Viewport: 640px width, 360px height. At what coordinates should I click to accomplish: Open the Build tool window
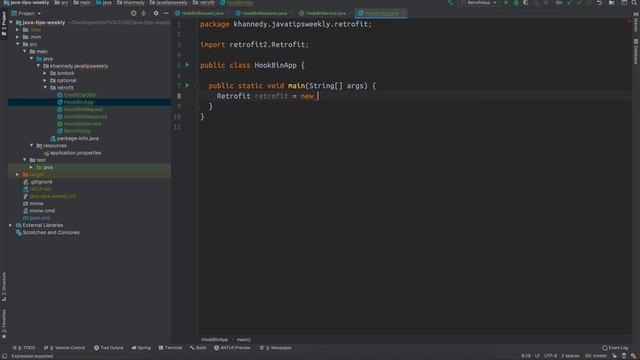(x=198, y=348)
